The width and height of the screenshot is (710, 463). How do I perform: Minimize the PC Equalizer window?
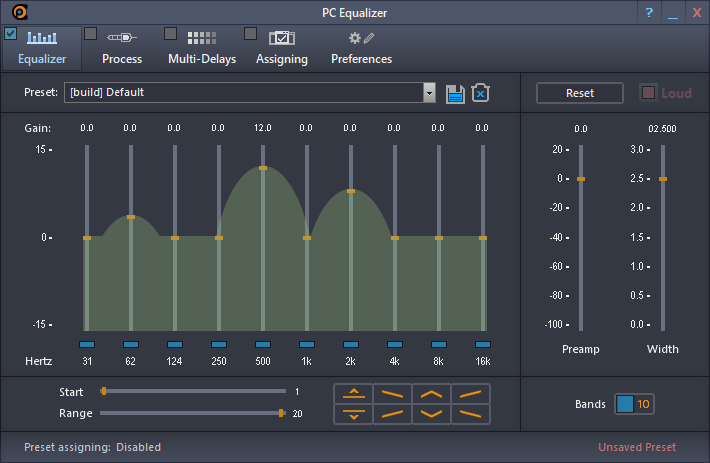pos(673,13)
